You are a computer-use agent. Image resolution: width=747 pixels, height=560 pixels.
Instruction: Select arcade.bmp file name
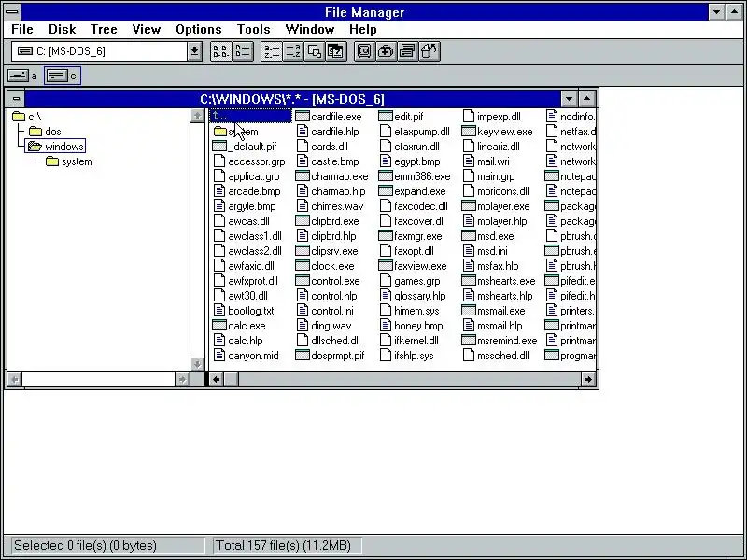pyautogui.click(x=254, y=191)
